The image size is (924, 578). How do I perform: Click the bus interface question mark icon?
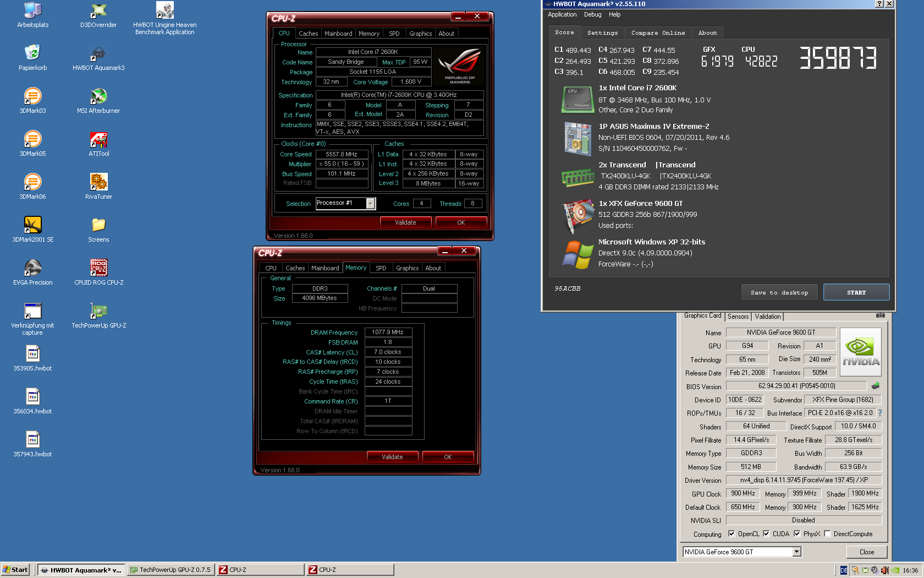[880, 413]
